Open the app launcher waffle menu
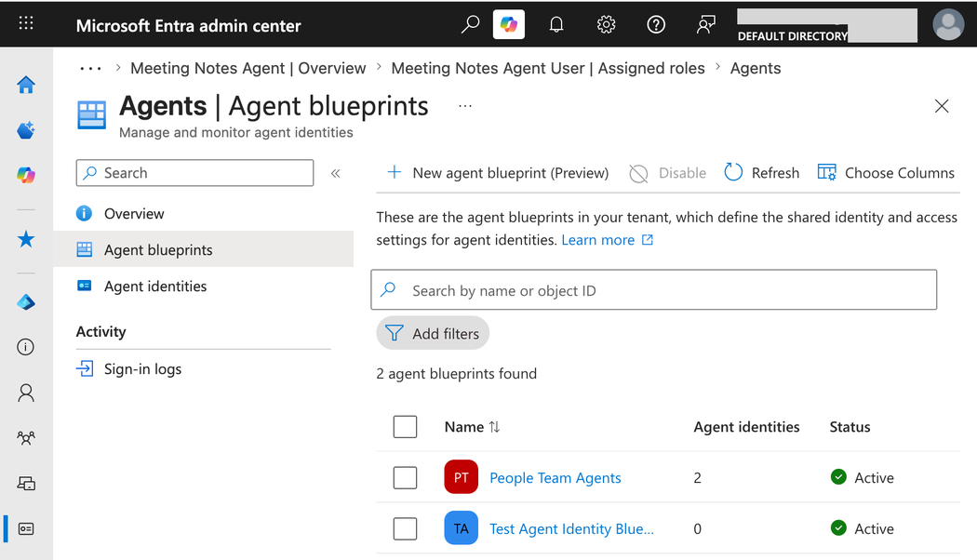Image resolution: width=977 pixels, height=560 pixels. point(25,23)
